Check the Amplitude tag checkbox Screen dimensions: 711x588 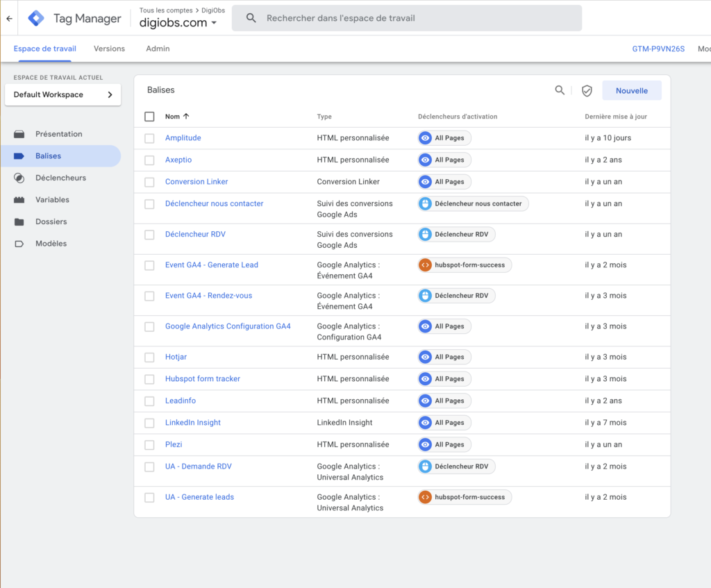coord(149,138)
